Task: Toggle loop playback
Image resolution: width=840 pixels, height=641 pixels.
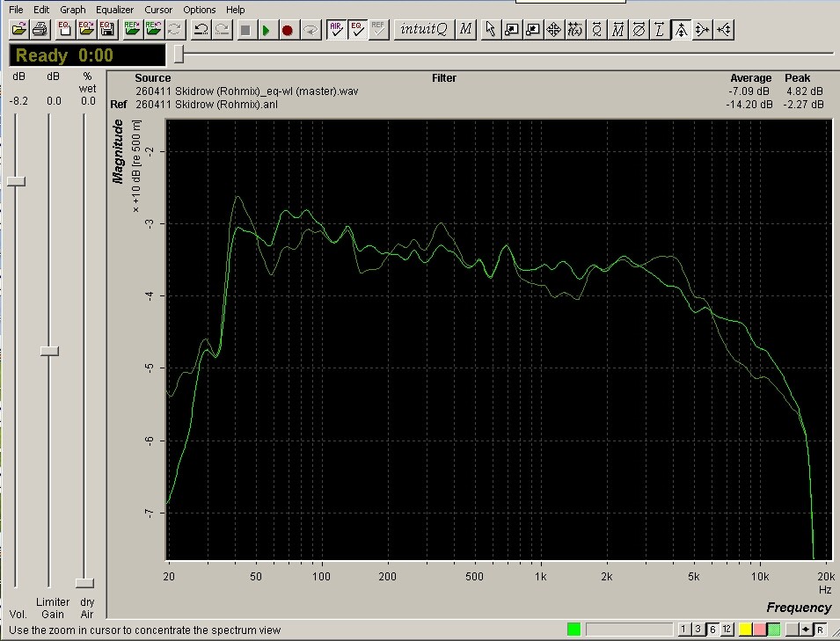Action: 310,29
